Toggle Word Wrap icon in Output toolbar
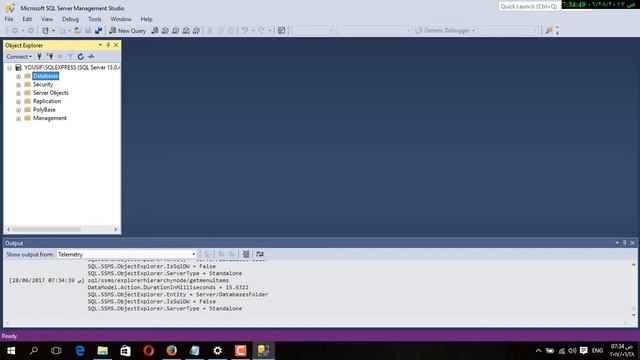640x360 pixels. [x=260, y=254]
